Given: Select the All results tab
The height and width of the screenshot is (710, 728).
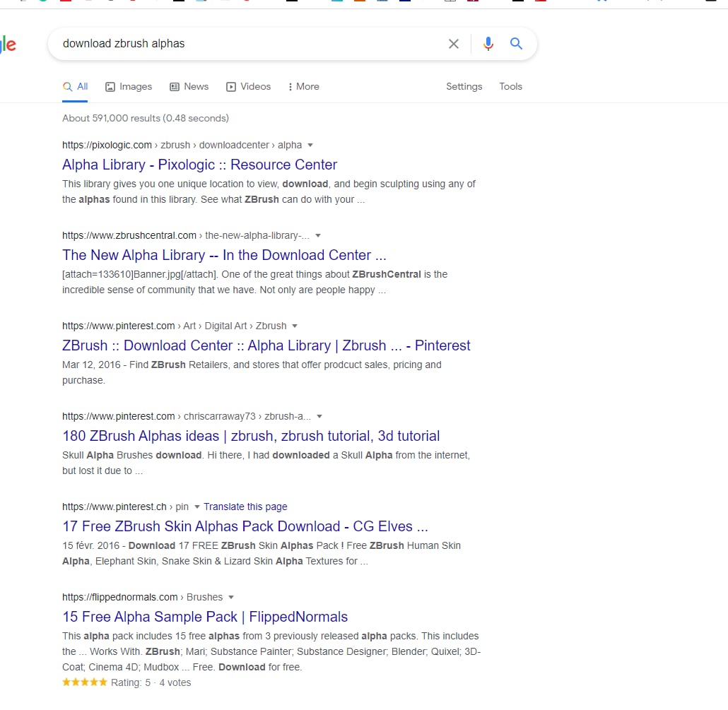Looking at the screenshot, I should coord(75,87).
